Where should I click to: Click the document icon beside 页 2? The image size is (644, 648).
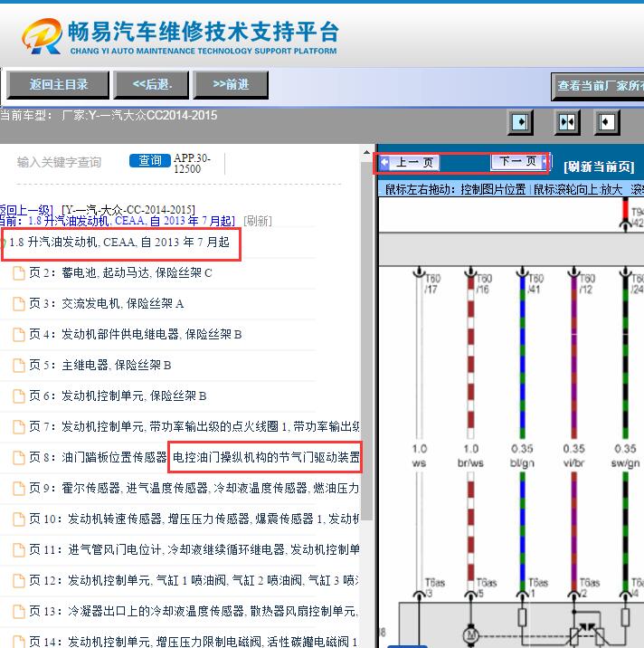pyautogui.click(x=19, y=273)
